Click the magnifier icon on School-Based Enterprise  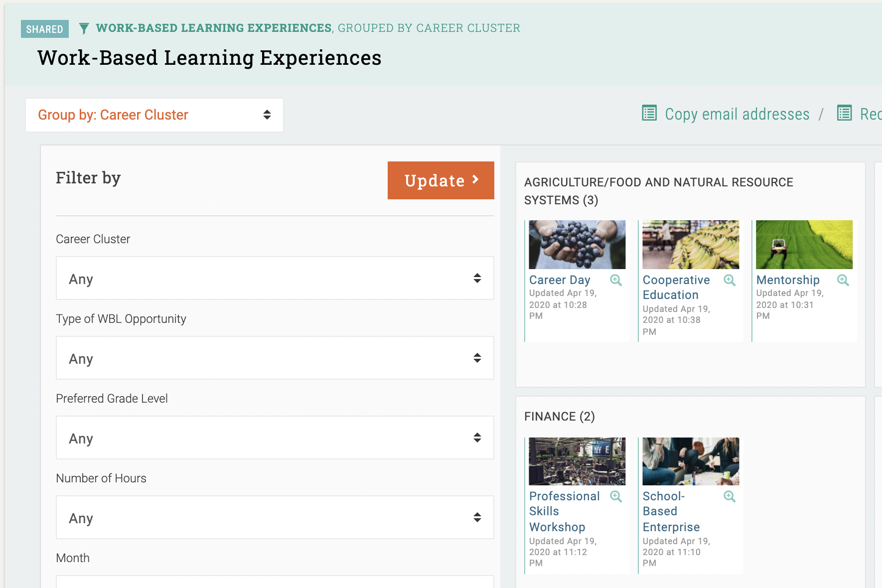(x=730, y=496)
